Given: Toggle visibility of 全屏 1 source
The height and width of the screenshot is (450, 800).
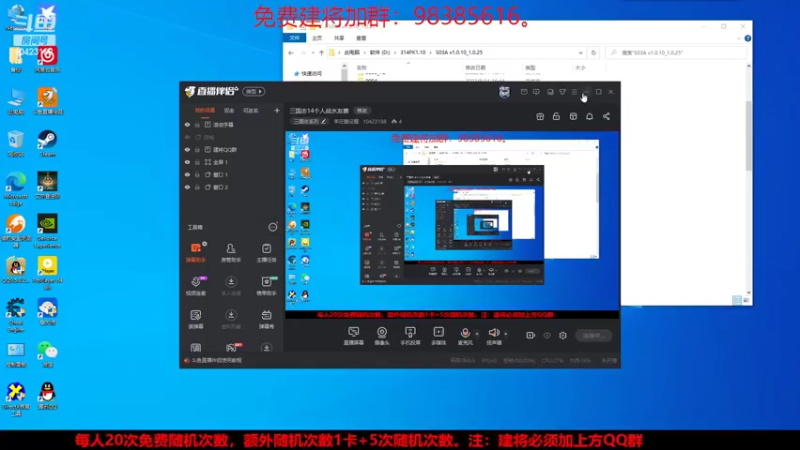Looking at the screenshot, I should click(x=187, y=162).
